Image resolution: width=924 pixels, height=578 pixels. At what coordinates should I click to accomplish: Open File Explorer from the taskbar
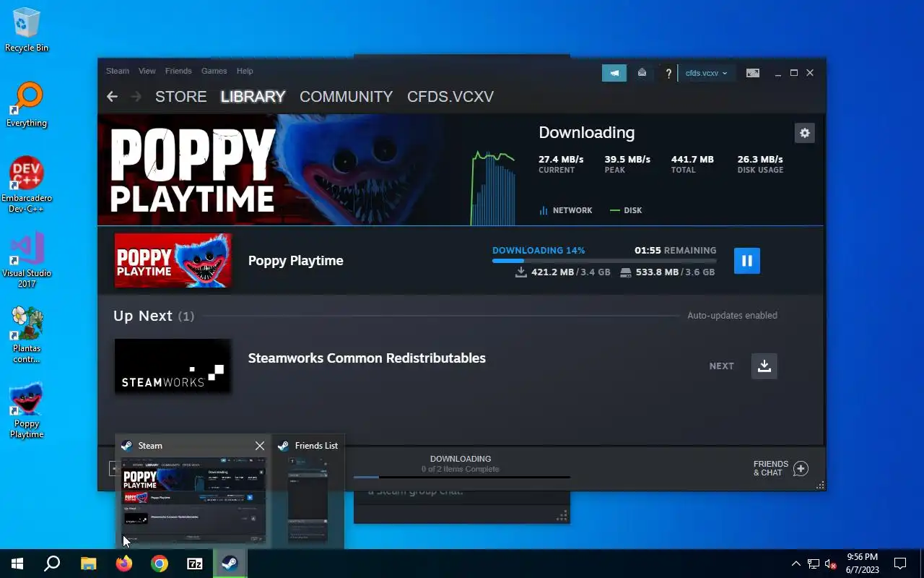click(88, 564)
